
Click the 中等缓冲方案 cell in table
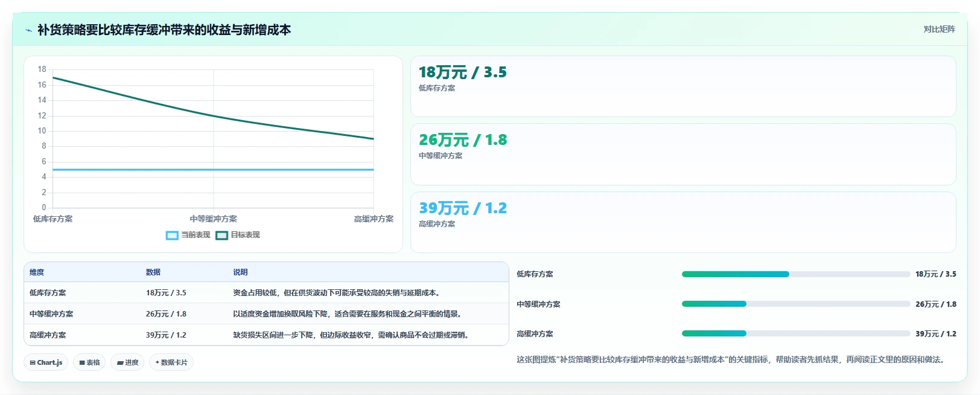51,314
